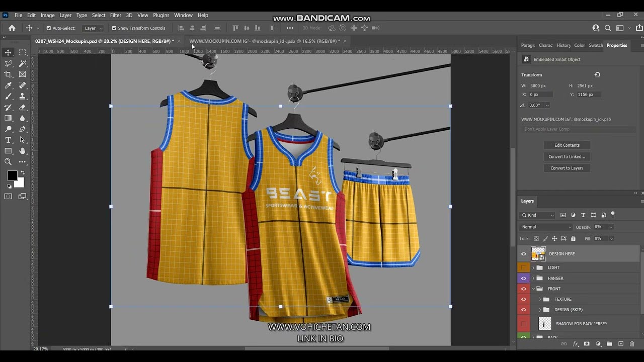Screen dimensions: 644x362
Task: Click the Home icon in options bar
Action: [12, 28]
